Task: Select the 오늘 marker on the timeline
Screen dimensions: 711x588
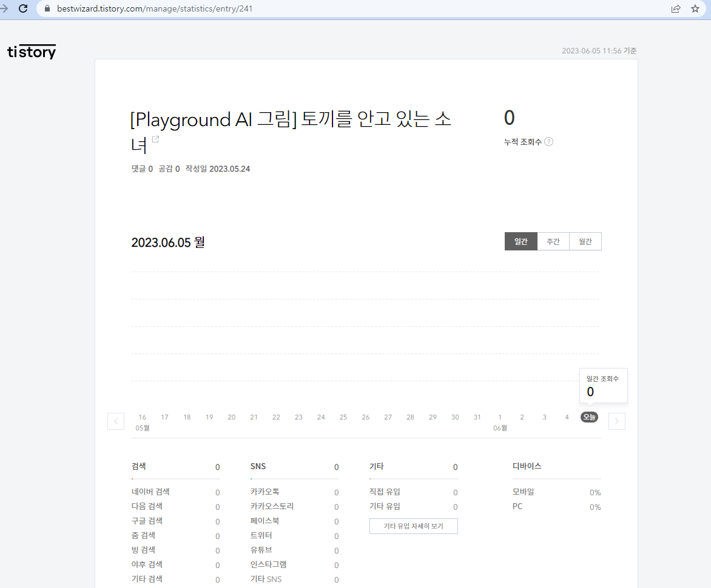Action: (x=588, y=417)
